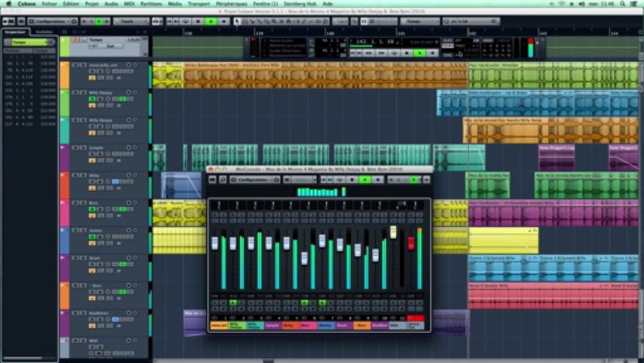This screenshot has height=363, width=644.
Task: Click the Drum channel fader in MixConsole
Action: tap(340, 245)
